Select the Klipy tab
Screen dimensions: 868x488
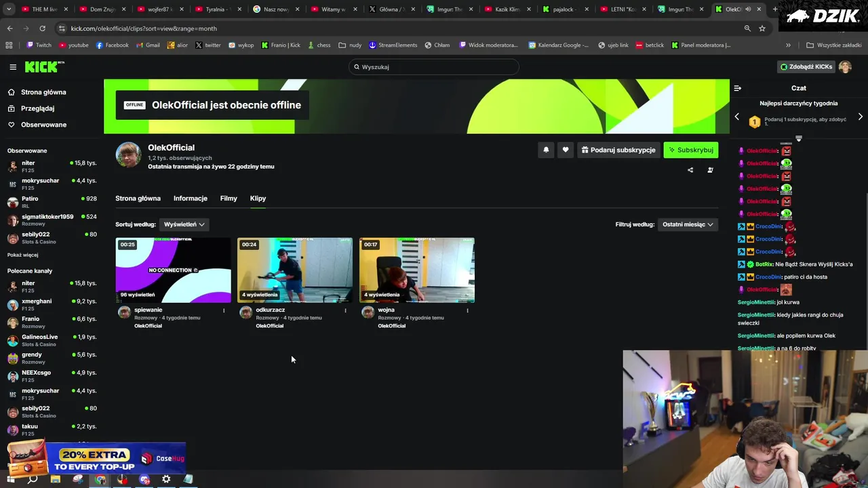pos(258,199)
